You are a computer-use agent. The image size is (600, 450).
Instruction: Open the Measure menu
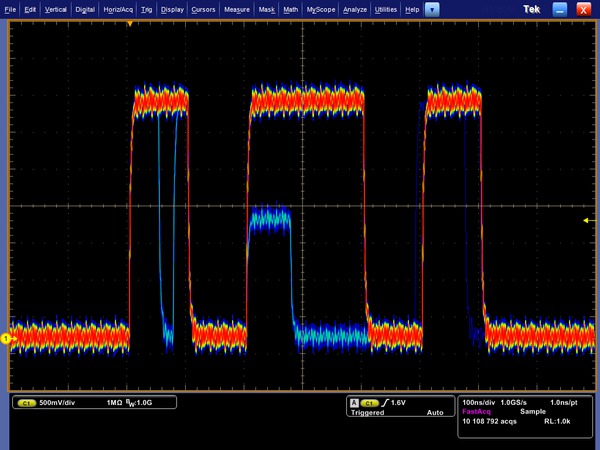pyautogui.click(x=237, y=9)
